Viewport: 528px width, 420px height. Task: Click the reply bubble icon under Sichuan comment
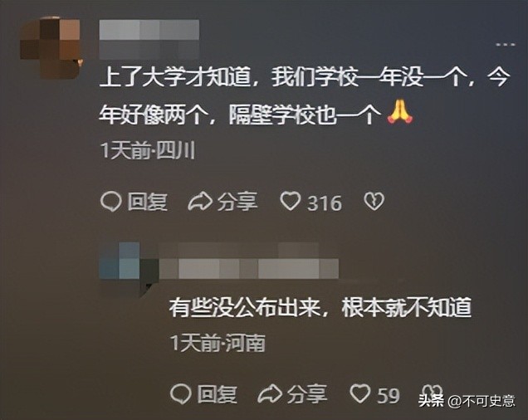tap(110, 202)
